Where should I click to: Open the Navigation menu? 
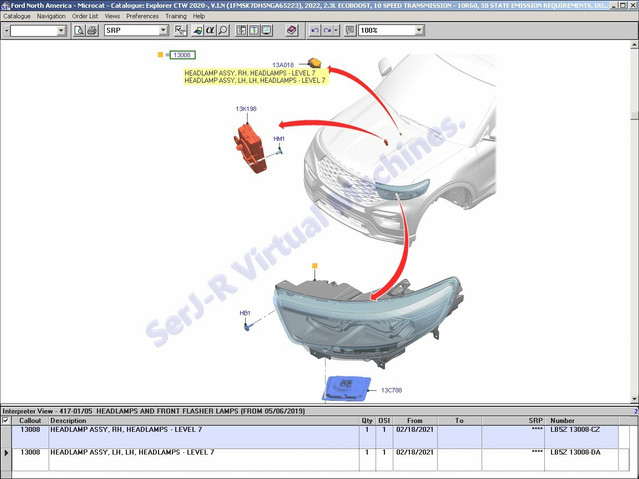51,16
